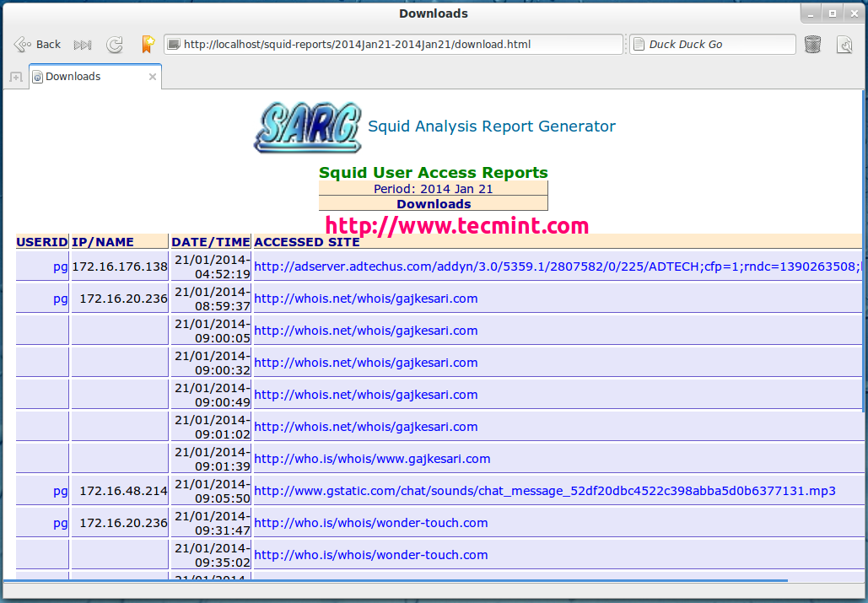Minimize the Downloads window

[x=811, y=13]
